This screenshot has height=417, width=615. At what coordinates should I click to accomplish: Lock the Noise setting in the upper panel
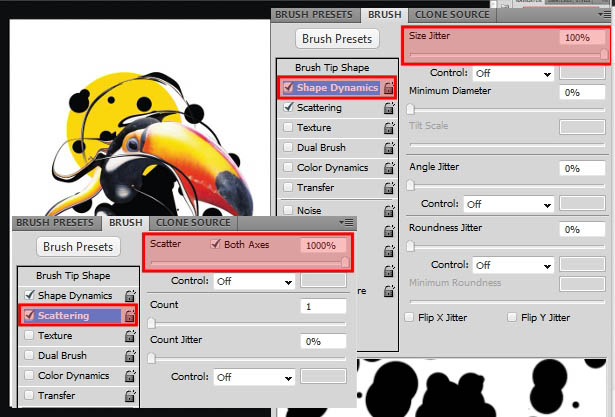[389, 211]
